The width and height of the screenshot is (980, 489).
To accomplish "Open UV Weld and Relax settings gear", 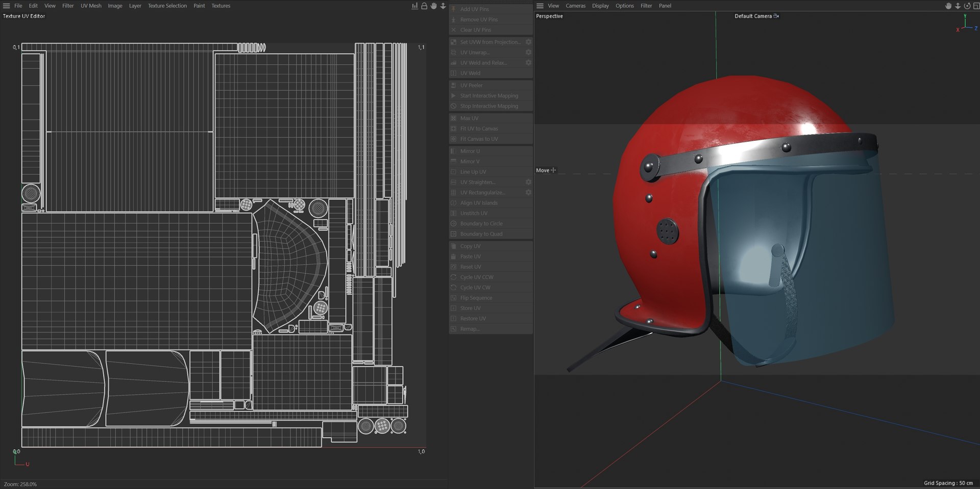I will coord(528,62).
